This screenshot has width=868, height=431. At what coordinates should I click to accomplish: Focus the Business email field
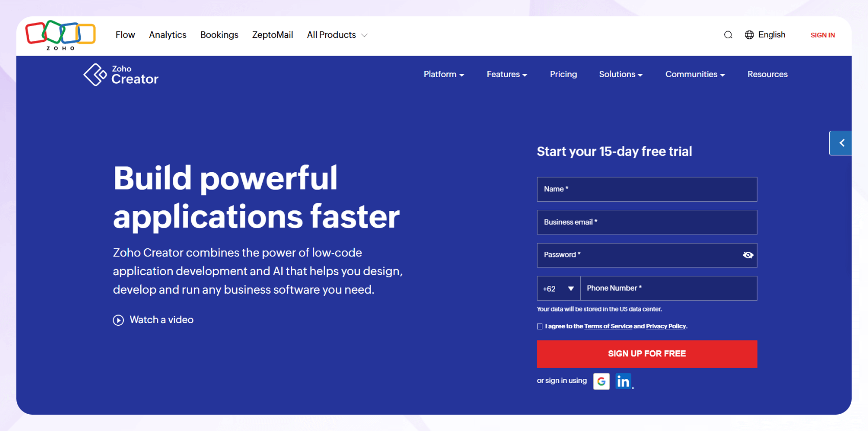[x=647, y=222]
